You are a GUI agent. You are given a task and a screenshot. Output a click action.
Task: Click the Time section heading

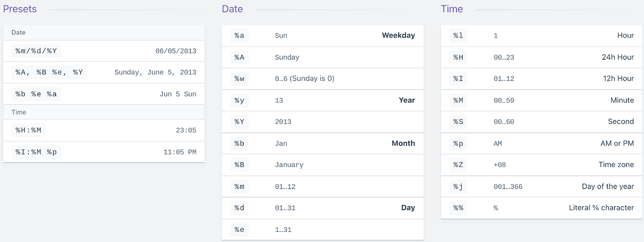coord(452,9)
